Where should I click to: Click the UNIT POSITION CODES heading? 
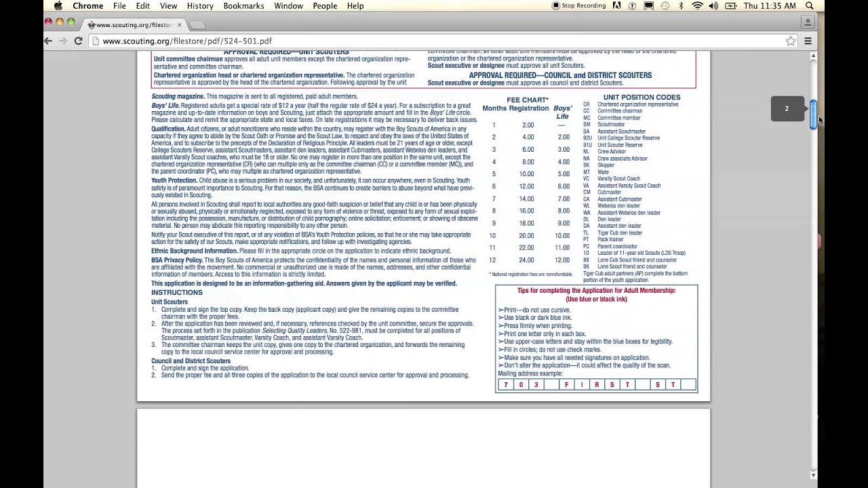click(642, 97)
